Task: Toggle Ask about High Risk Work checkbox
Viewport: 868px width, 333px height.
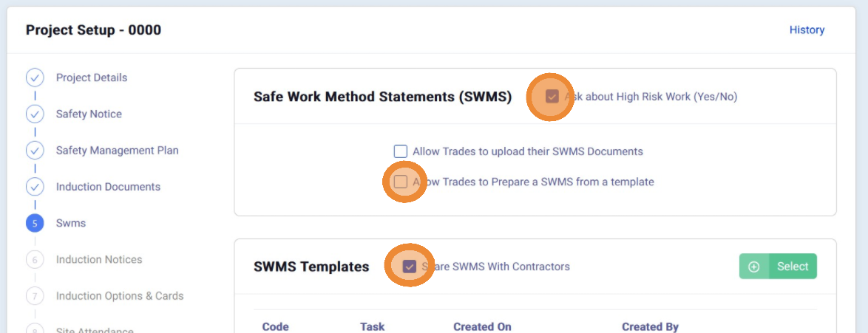Action: [x=552, y=97]
